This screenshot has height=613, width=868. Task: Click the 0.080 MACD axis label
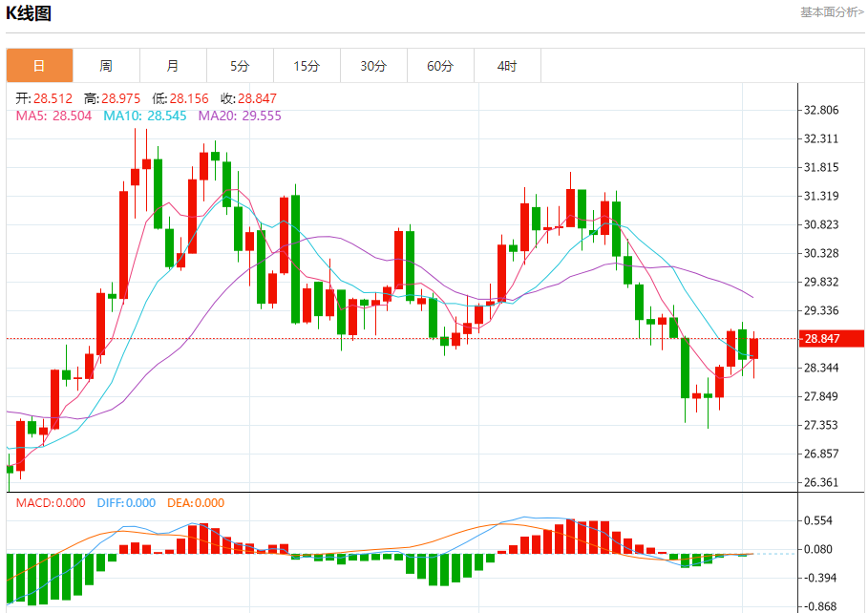pos(818,549)
